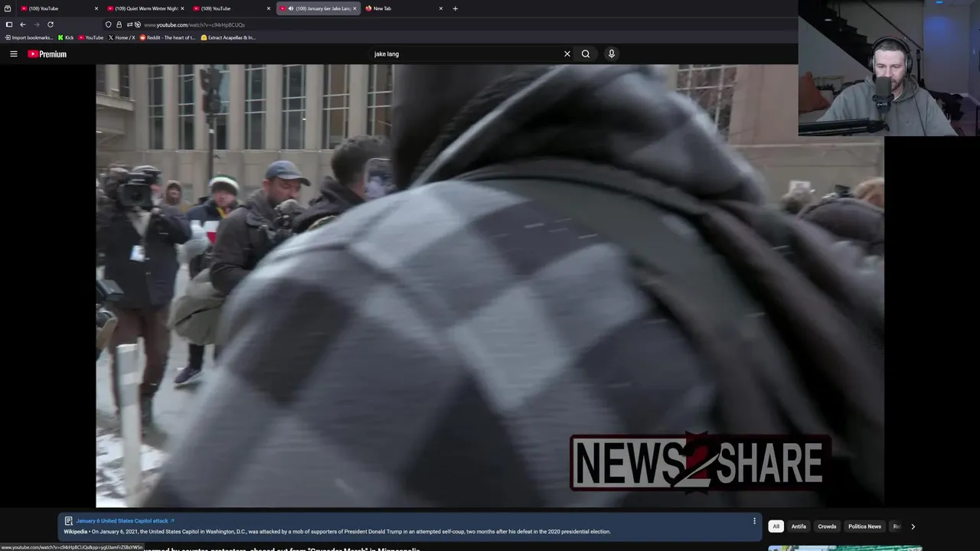This screenshot has width=980, height=551.
Task: Switch to the New Tab tab
Action: [404, 8]
